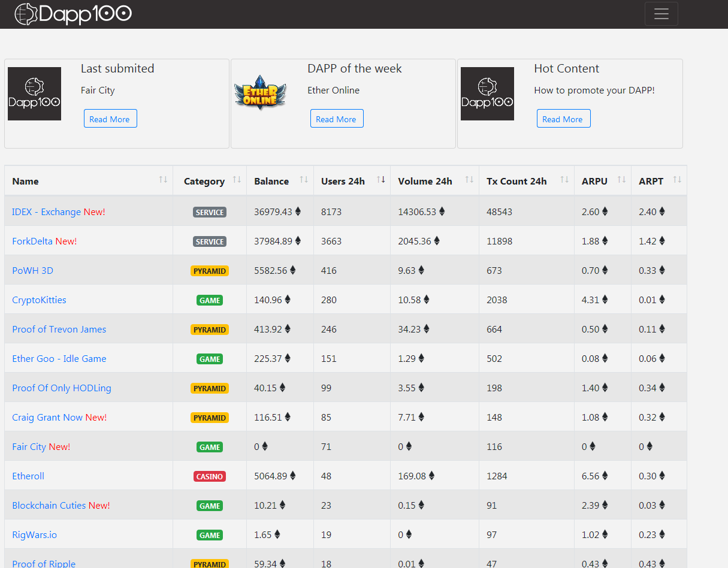Click the Users 24h column header
Viewport: 728px width, 568px height.
pos(352,181)
